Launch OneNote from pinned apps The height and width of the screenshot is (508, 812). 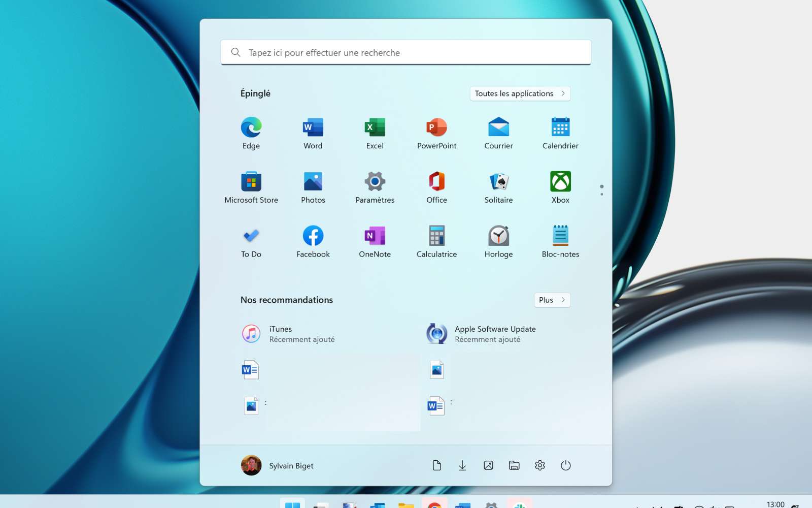tap(375, 242)
